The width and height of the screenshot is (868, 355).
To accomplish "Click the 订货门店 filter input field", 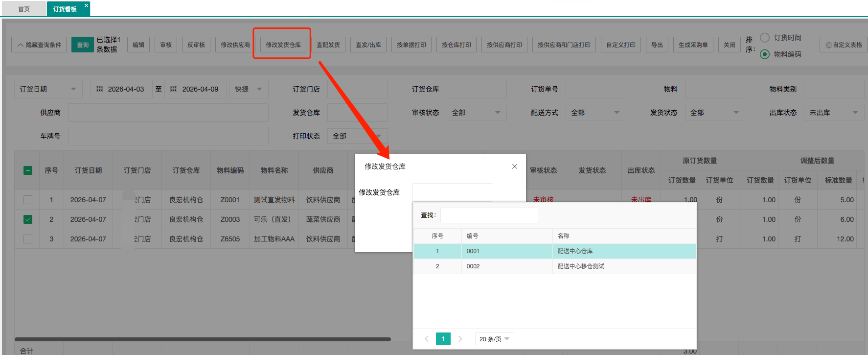I will tap(357, 89).
